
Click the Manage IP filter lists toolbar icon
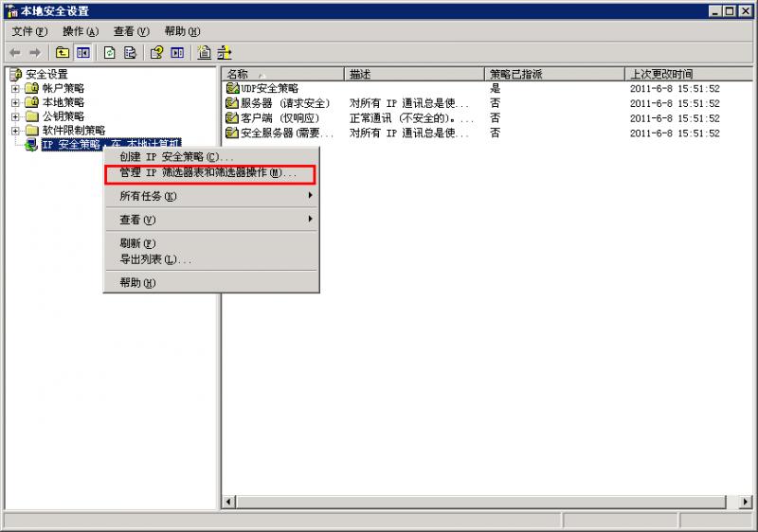225,52
